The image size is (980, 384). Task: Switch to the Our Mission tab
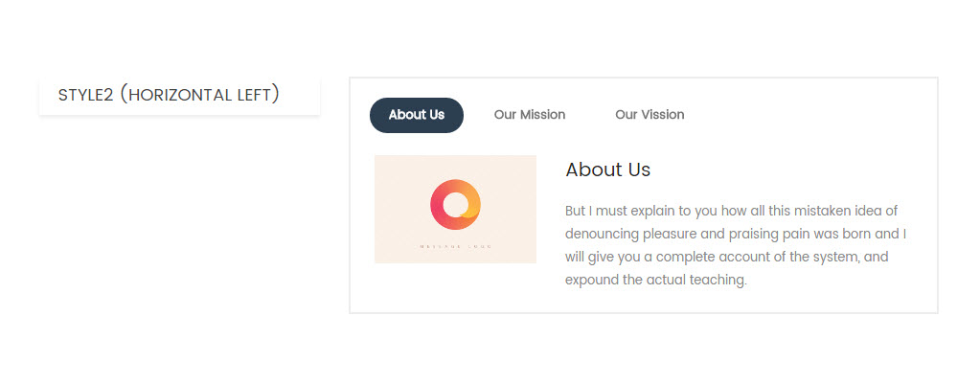click(x=530, y=115)
